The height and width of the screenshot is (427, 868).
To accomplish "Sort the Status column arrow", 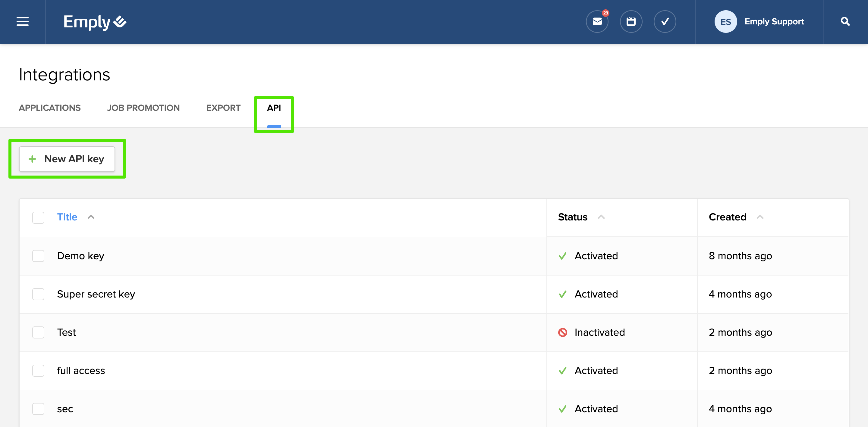I will [601, 217].
